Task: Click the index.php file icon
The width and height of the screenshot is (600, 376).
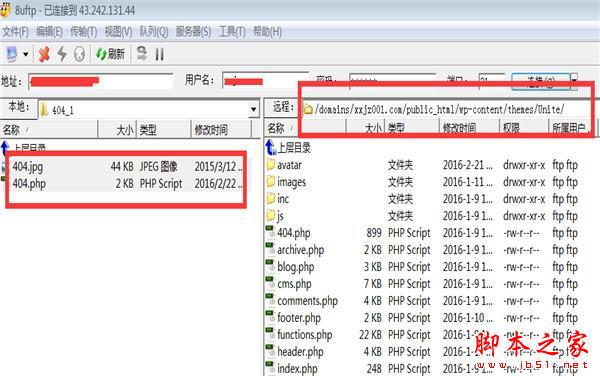Action: (x=271, y=367)
